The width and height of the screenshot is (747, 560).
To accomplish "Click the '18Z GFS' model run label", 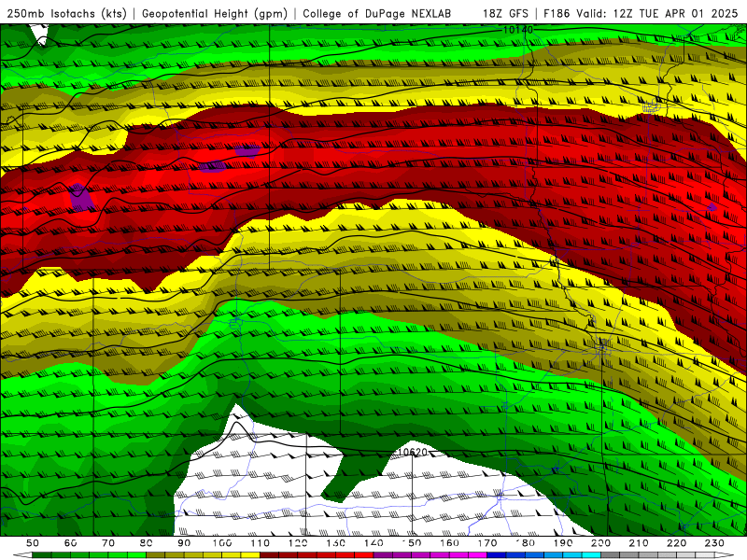I will tap(505, 14).
